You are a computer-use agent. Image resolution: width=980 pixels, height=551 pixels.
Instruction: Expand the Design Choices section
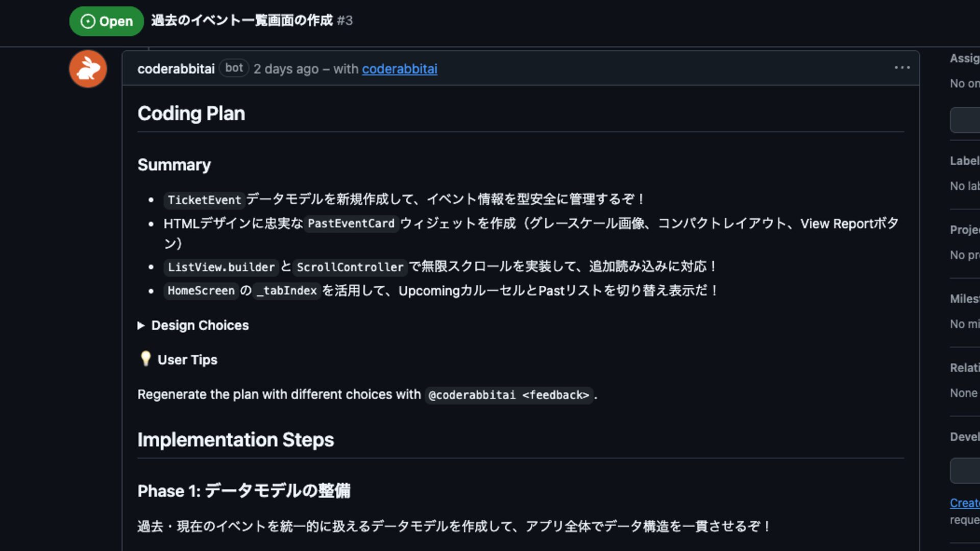click(x=200, y=325)
